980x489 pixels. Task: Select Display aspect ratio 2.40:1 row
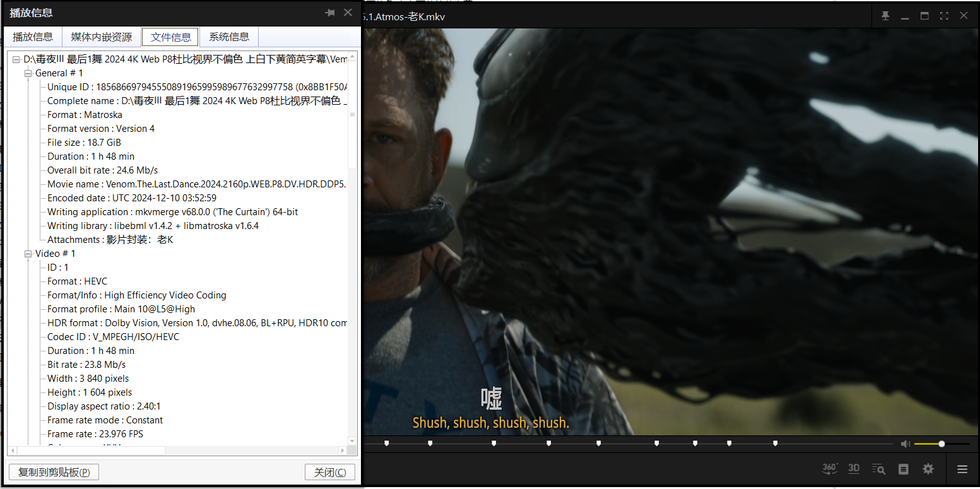click(104, 406)
